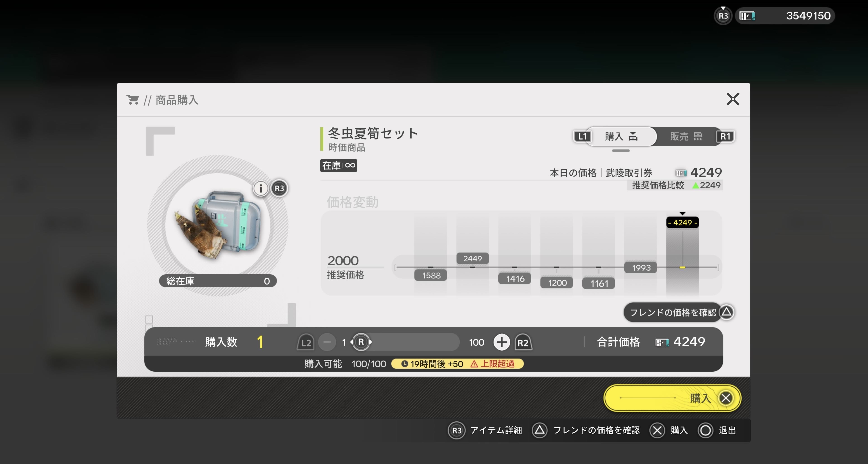Select the 購入 (buy) tab
Screen dimensions: 868x464
[621, 137]
